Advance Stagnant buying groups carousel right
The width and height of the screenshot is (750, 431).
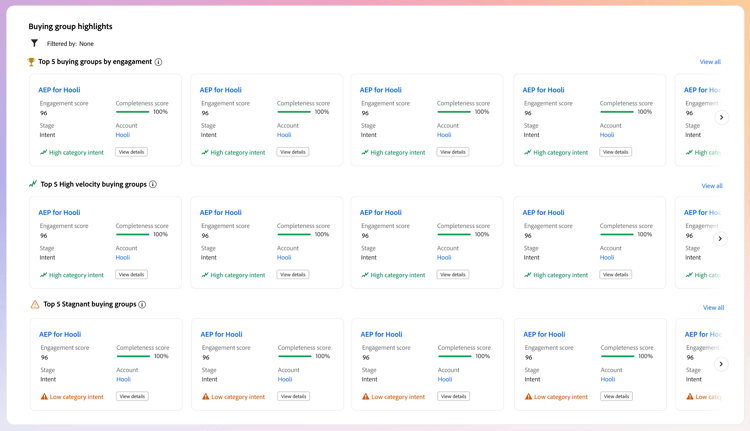point(721,364)
